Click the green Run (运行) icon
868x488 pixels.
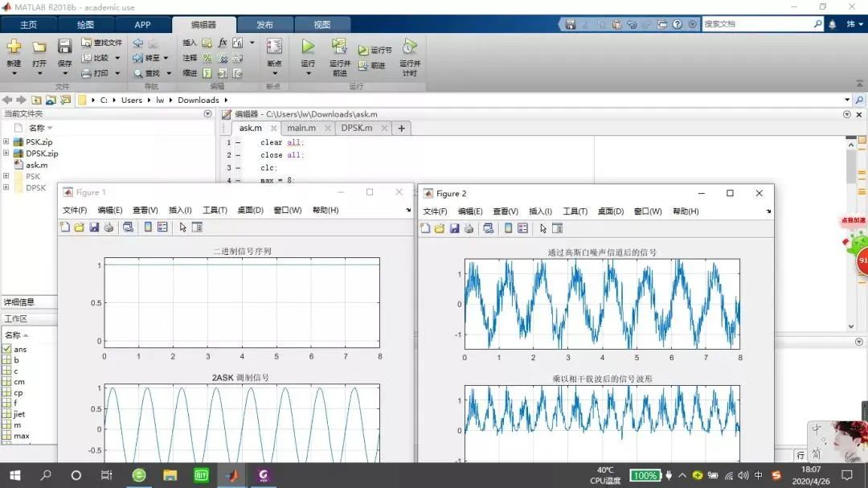click(x=308, y=47)
